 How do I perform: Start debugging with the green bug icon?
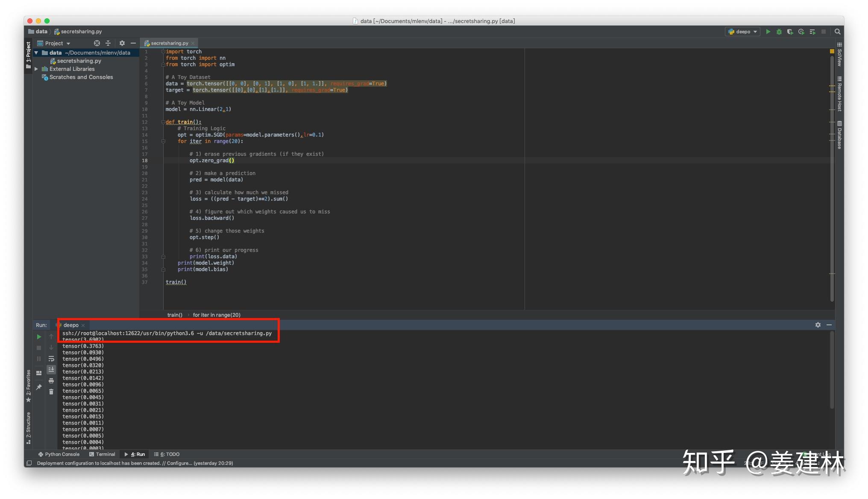pyautogui.click(x=779, y=32)
